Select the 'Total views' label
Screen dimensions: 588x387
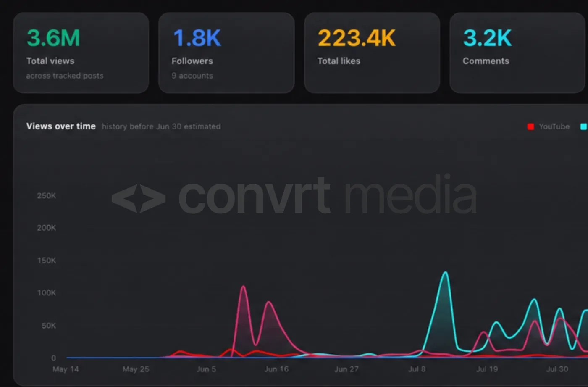click(x=50, y=61)
